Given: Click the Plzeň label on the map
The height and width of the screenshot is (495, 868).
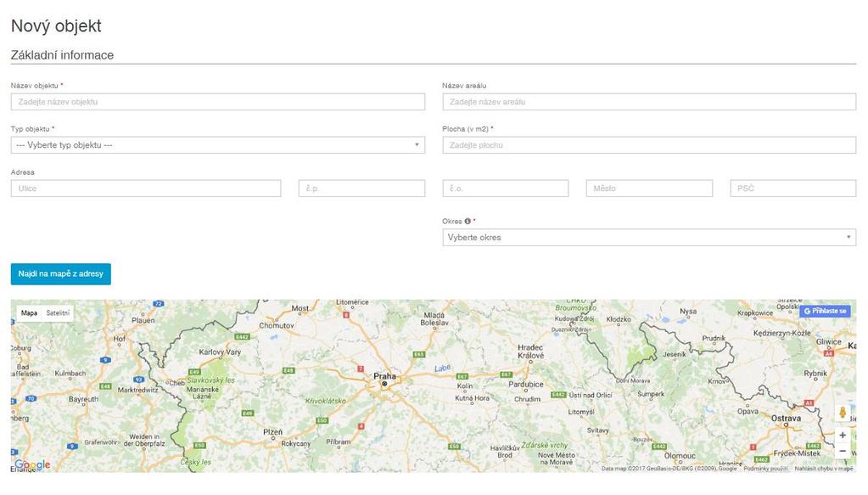Looking at the screenshot, I should [x=273, y=432].
